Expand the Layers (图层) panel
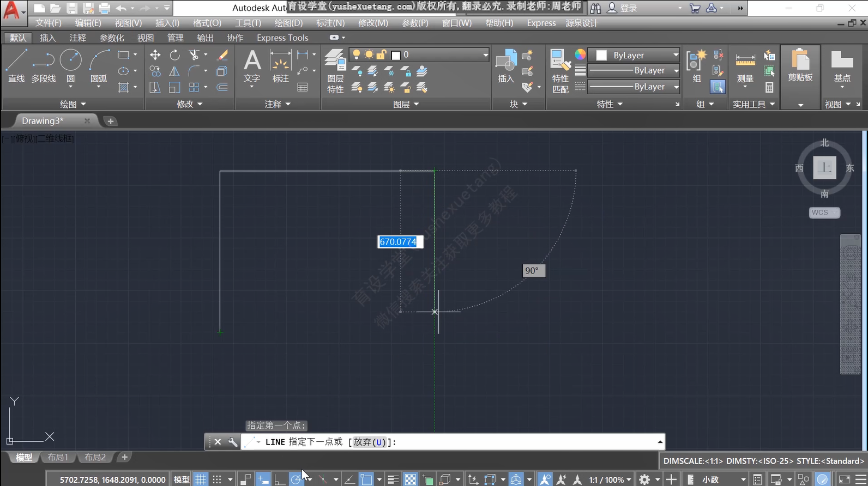Screen dimensions: 868x486 (x=406, y=104)
